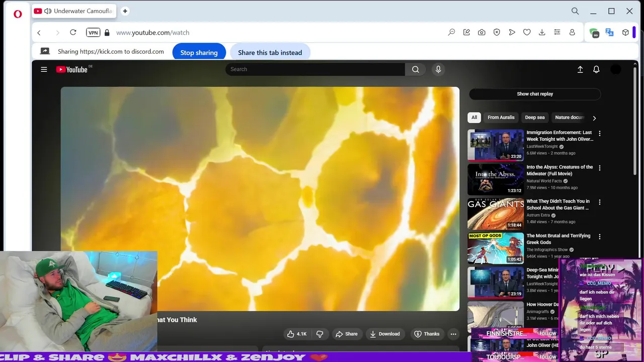
Task: Open options for Greek Gods video
Action: coord(599,236)
